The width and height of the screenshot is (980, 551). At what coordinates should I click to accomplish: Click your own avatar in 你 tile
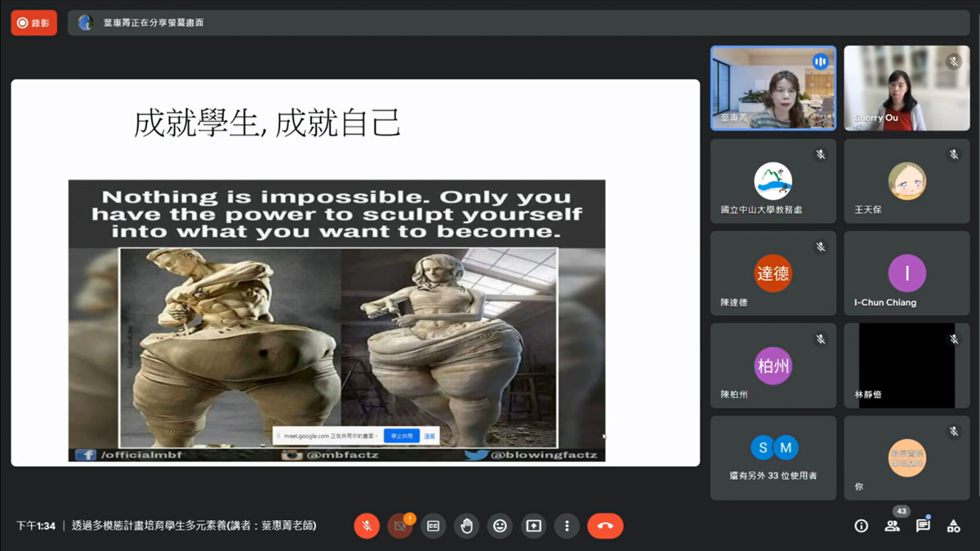[906, 458]
